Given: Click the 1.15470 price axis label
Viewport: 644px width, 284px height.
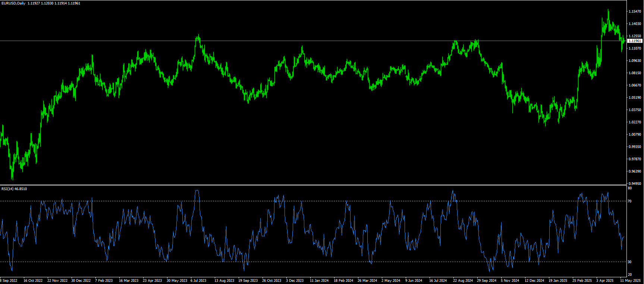Looking at the screenshot, I should pos(635,12).
